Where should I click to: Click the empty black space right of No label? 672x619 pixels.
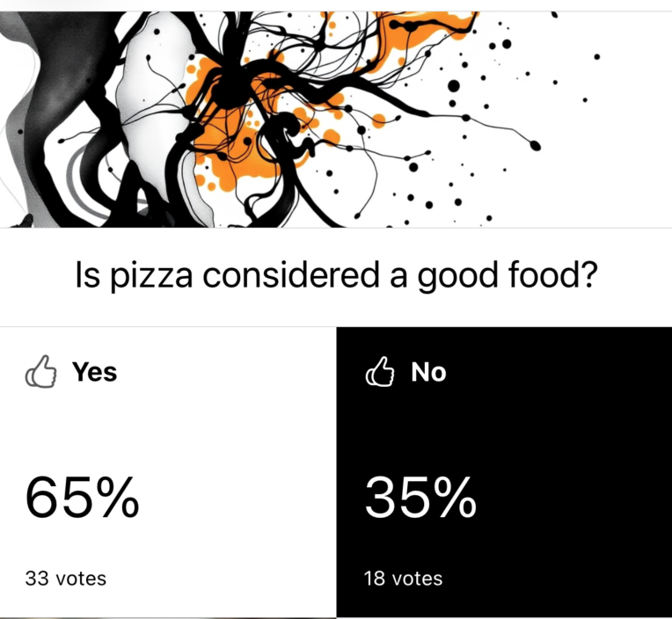(x=563, y=373)
